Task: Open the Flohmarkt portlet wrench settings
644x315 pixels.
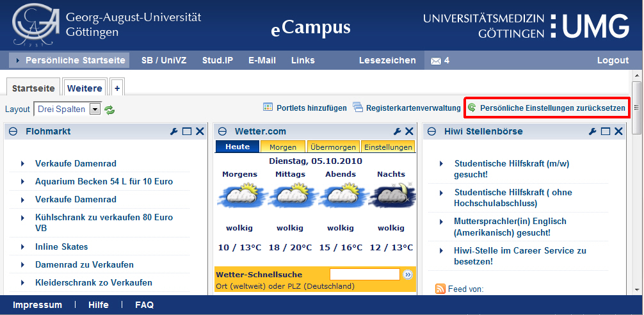Action: coord(173,131)
